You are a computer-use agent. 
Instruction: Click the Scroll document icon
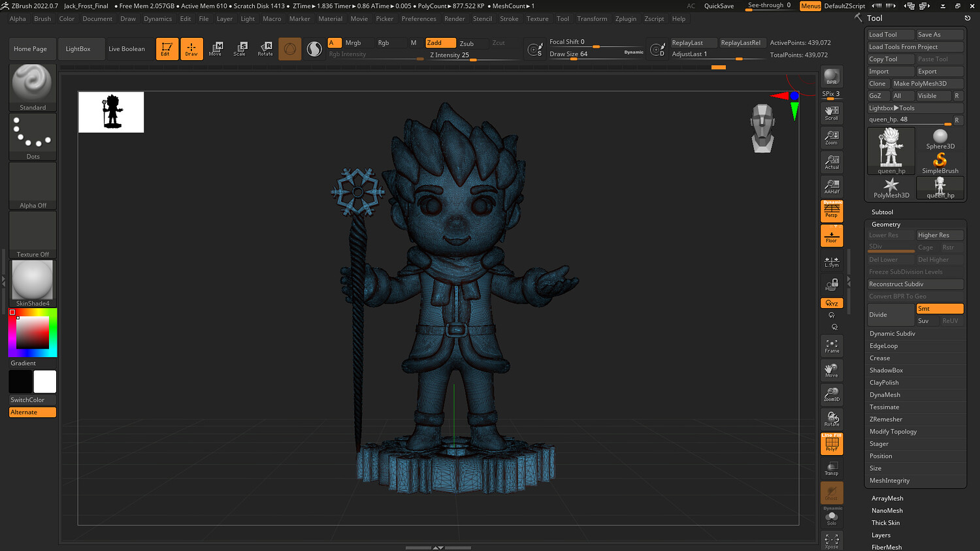(832, 113)
